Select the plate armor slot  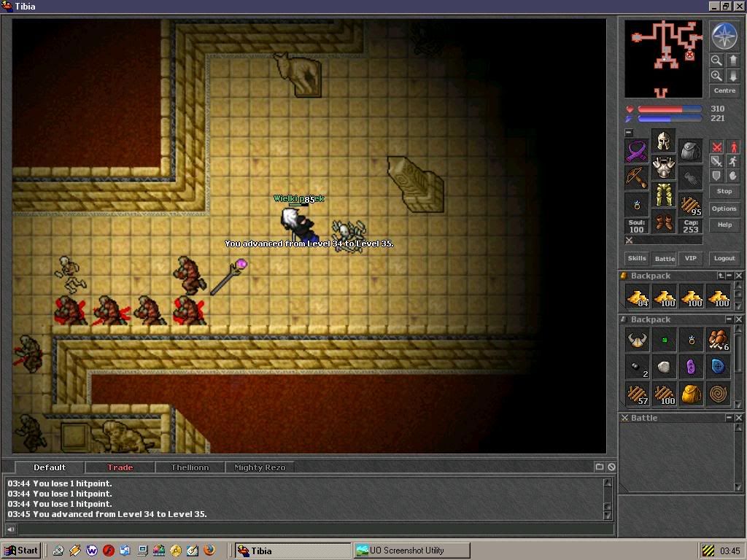664,168
